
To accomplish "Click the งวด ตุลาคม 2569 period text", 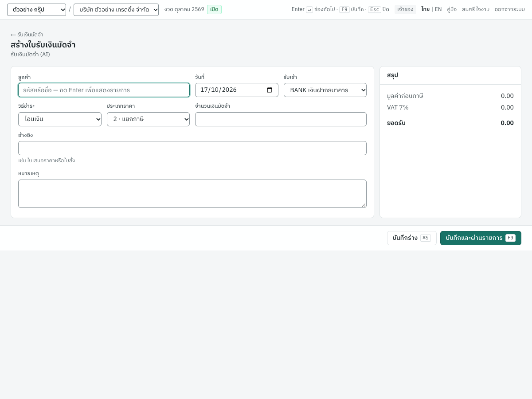I will 184,9.
